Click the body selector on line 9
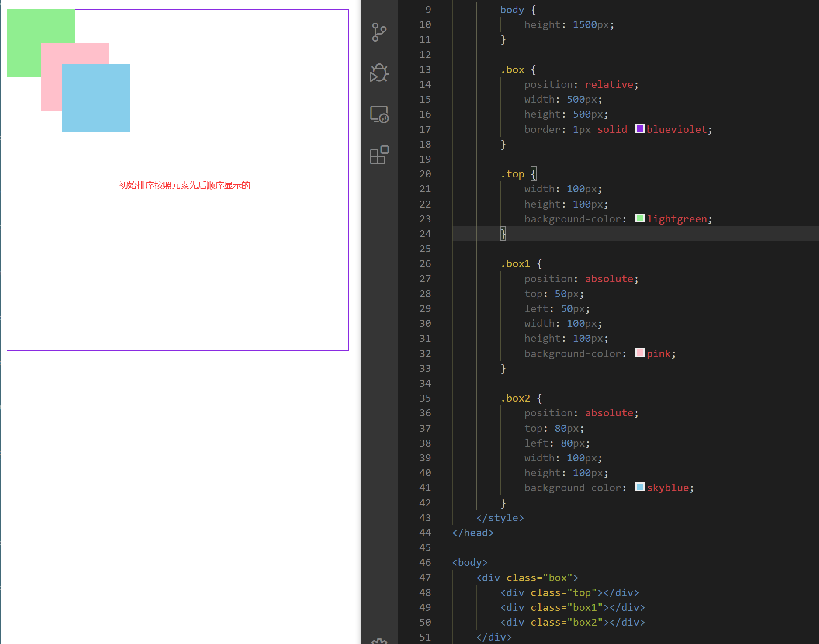Screen dimensions: 819x644 coord(512,10)
